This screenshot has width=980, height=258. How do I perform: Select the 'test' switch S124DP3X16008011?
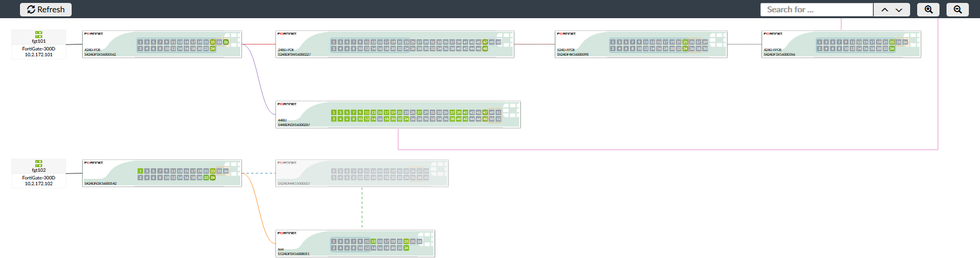[x=355, y=244]
